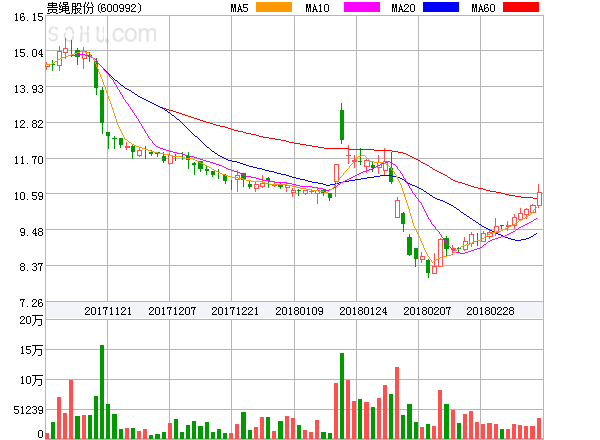Click the 11.70 price axis label
This screenshot has height=440, width=600.
click(29, 160)
